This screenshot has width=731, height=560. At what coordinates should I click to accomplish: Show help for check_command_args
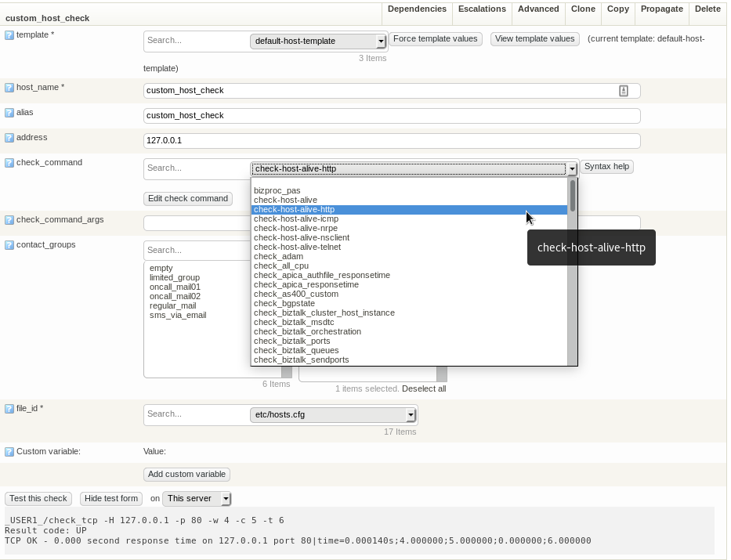tap(9, 220)
